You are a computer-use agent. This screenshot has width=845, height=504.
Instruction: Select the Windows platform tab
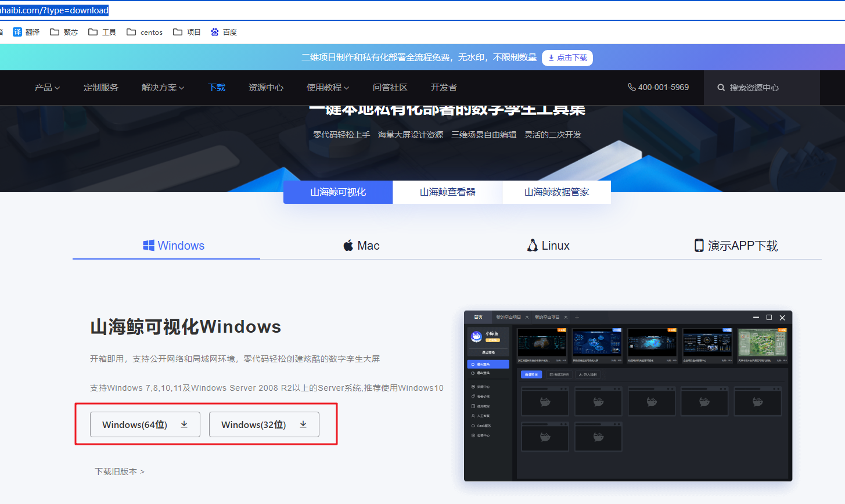tap(174, 246)
